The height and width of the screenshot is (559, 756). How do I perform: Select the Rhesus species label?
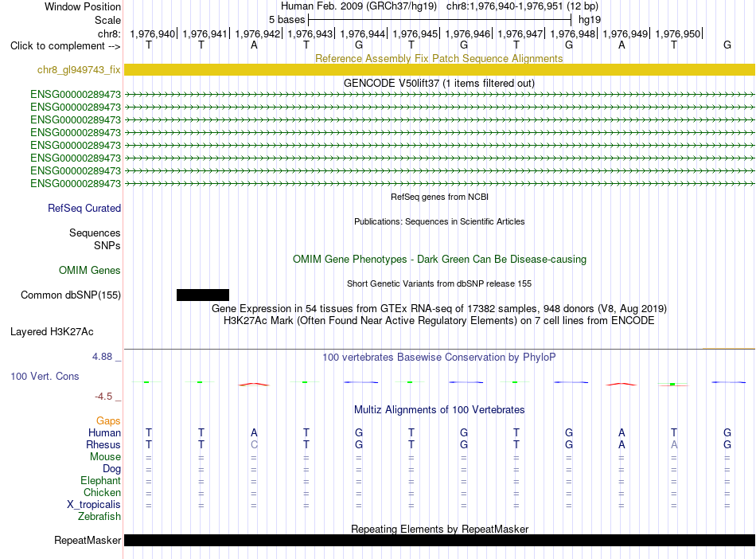(103, 444)
